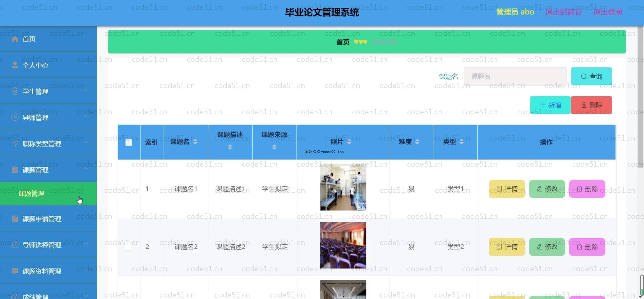Focus the 课题名 search input
This screenshot has width=644, height=299.
(x=515, y=76)
